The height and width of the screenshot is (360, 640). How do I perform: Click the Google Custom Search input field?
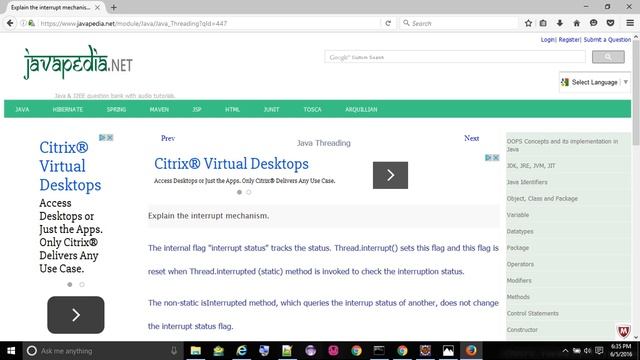[455, 57]
